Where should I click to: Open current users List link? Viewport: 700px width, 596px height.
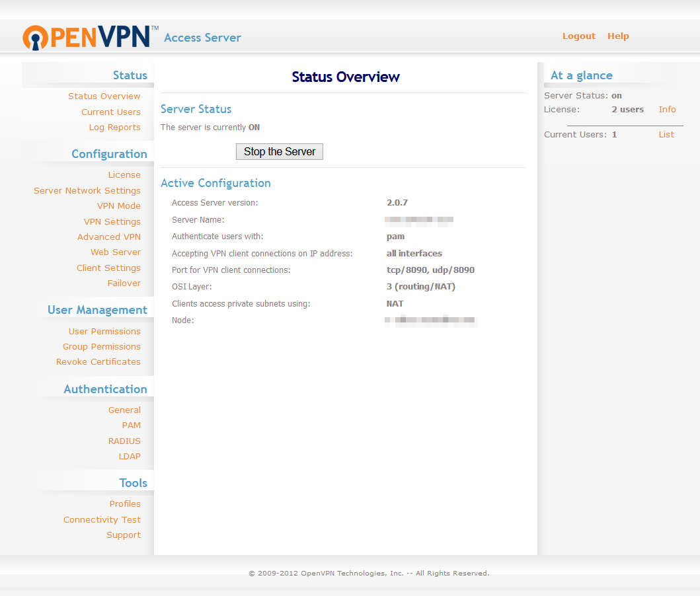(x=666, y=135)
